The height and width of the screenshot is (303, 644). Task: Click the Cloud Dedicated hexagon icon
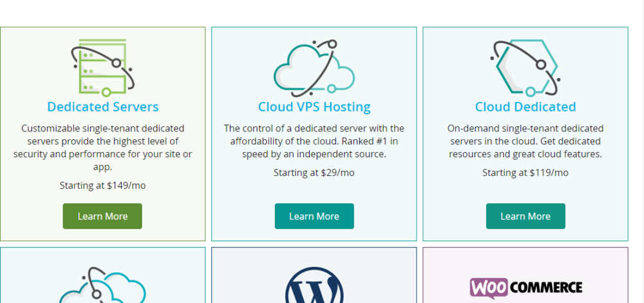pyautogui.click(x=525, y=67)
